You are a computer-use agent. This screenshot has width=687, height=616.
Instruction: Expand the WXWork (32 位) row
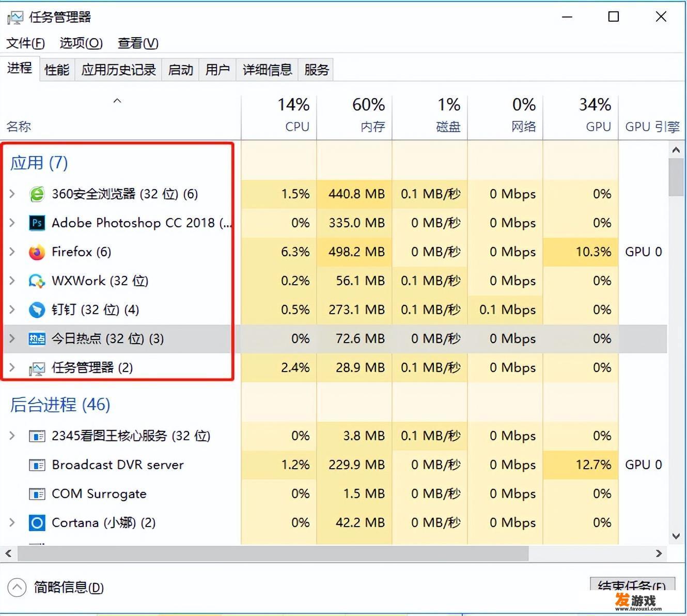click(x=12, y=281)
